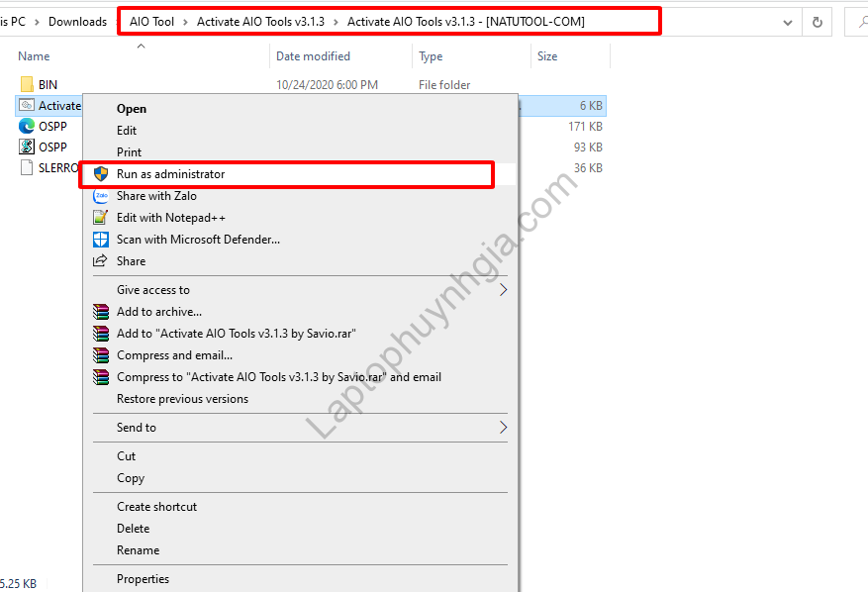This screenshot has width=868, height=592.
Task: Click the Activate file's gear icon
Action: click(x=27, y=105)
